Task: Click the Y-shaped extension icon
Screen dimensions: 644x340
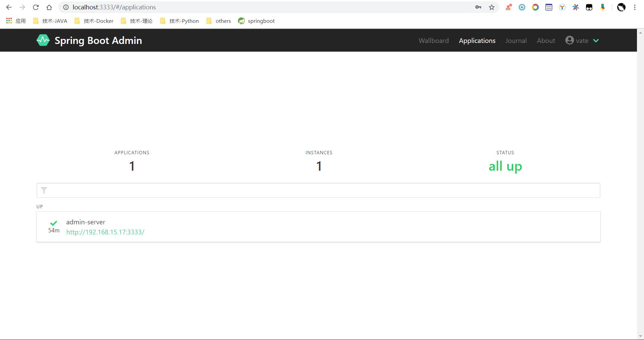Action: coord(562,7)
